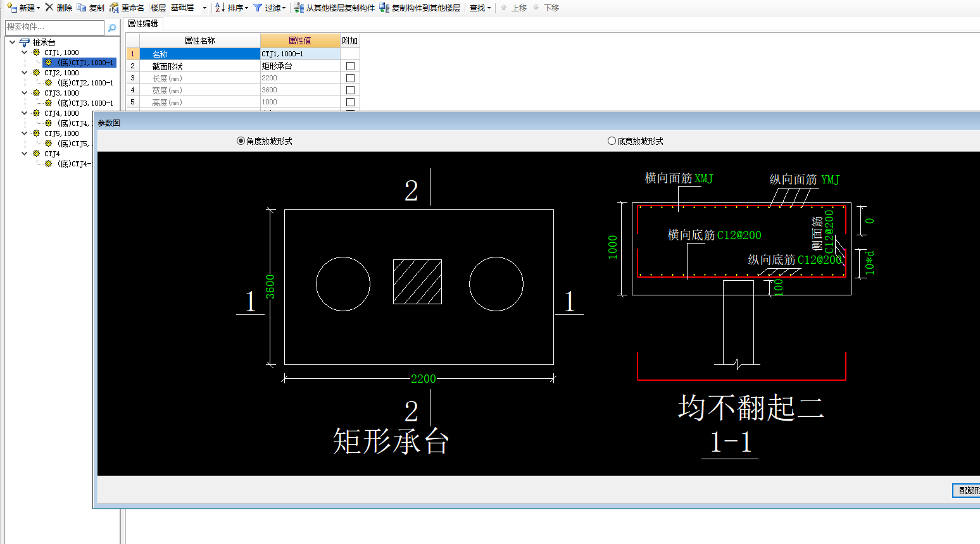
Task: Collapse the CTJ2, 1000 tree node
Action: [x=24, y=73]
